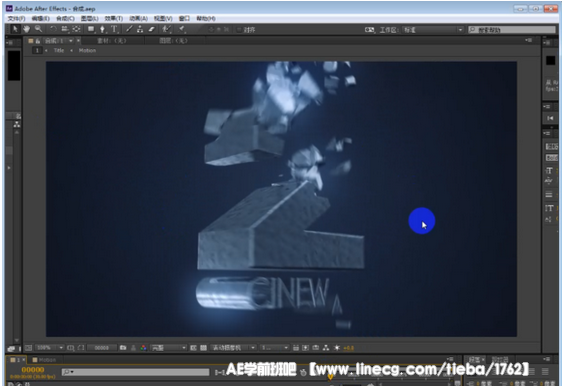562x386 pixels.
Task: Click the Title breadcrumb in composition navigator
Action: [x=59, y=51]
